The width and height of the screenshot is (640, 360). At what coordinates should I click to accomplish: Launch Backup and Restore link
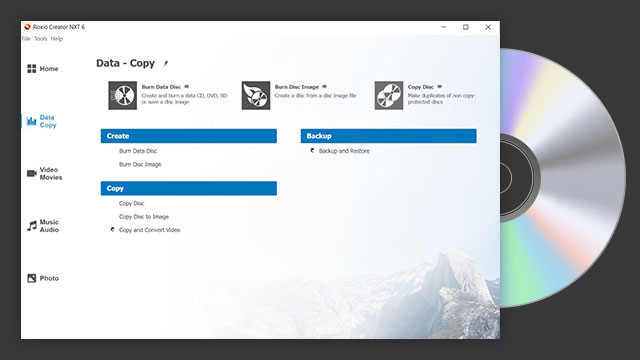344,151
